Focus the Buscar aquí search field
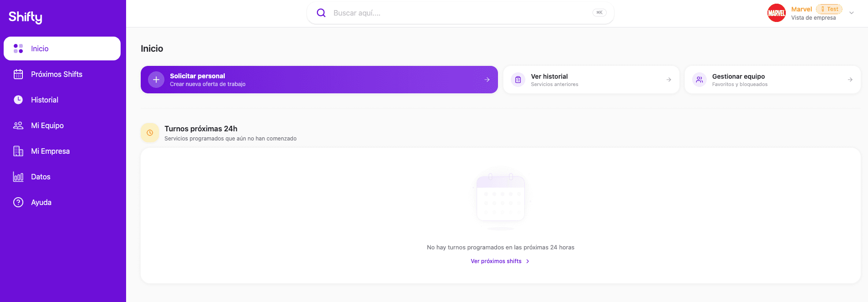 point(457,13)
